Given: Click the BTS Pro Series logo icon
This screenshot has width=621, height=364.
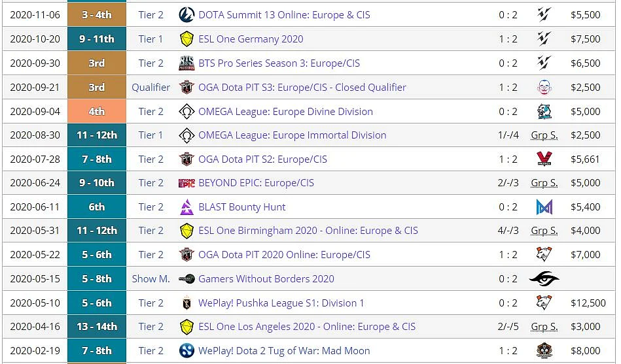Looking at the screenshot, I should tap(186, 63).
